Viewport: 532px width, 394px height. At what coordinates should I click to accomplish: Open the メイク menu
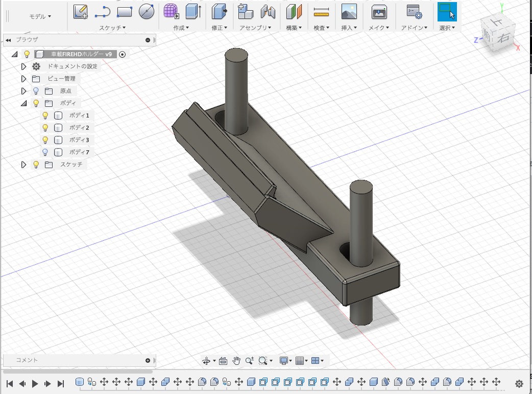[379, 28]
